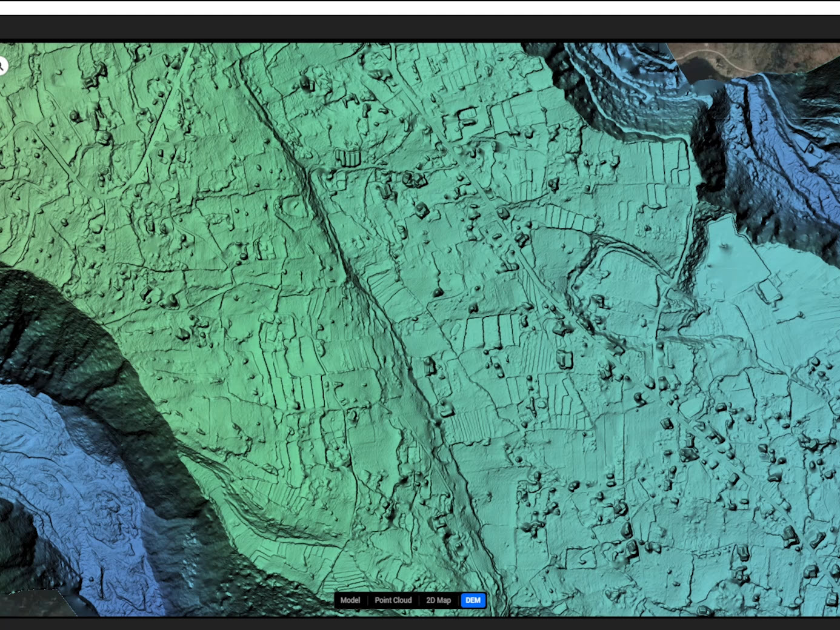Viewport: 840px width, 630px height.
Task: Click the dark title bar above the map
Action: click(x=420, y=27)
